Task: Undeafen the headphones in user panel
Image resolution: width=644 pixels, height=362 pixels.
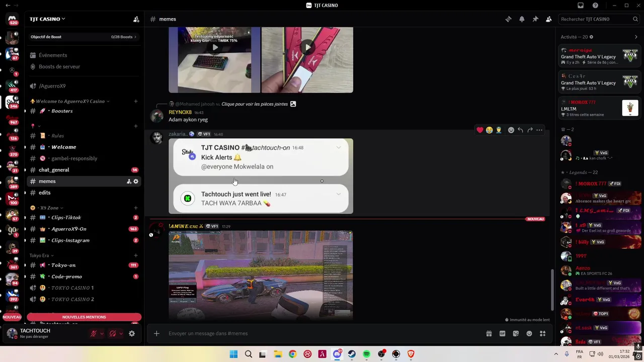Action: pos(113,333)
